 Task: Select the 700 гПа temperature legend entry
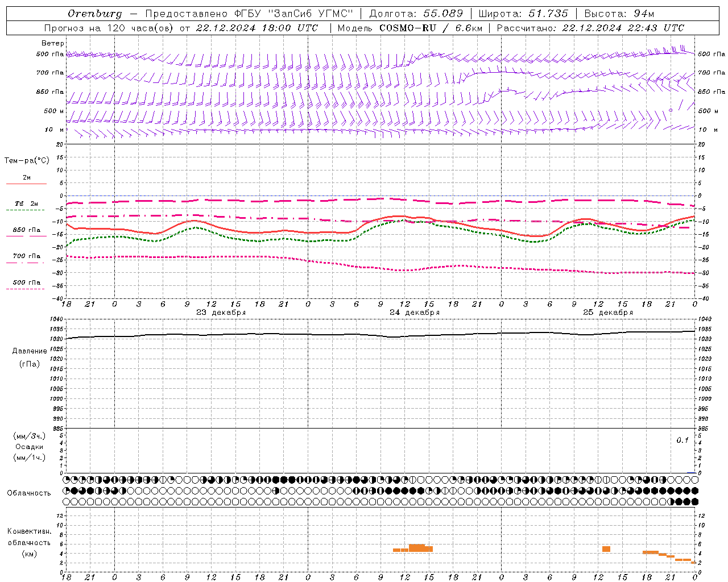pyautogui.click(x=26, y=256)
